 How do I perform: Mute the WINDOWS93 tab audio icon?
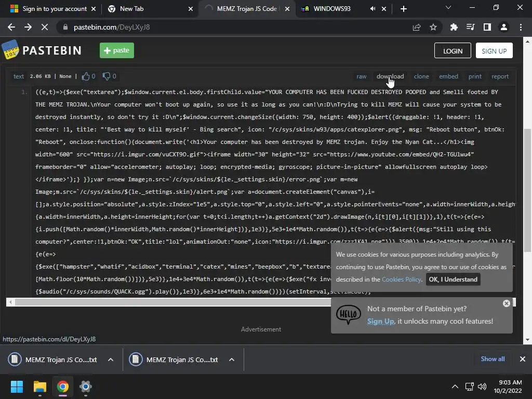373,9
